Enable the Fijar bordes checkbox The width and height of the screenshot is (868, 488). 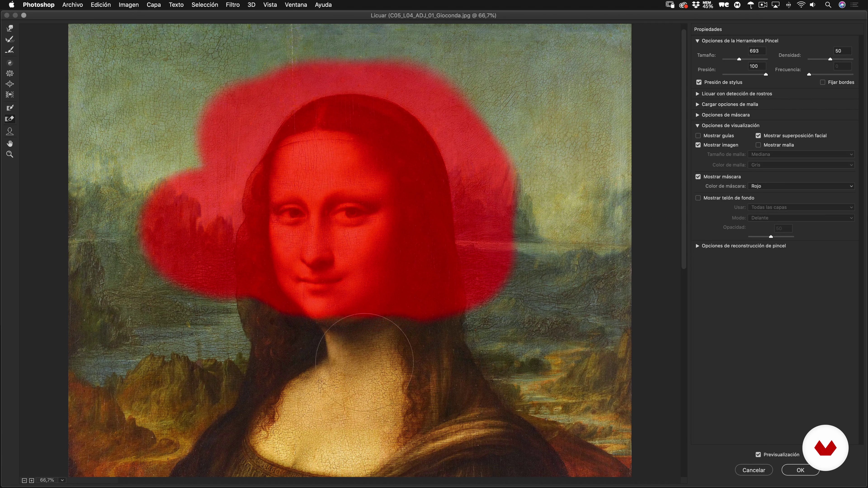click(x=823, y=82)
